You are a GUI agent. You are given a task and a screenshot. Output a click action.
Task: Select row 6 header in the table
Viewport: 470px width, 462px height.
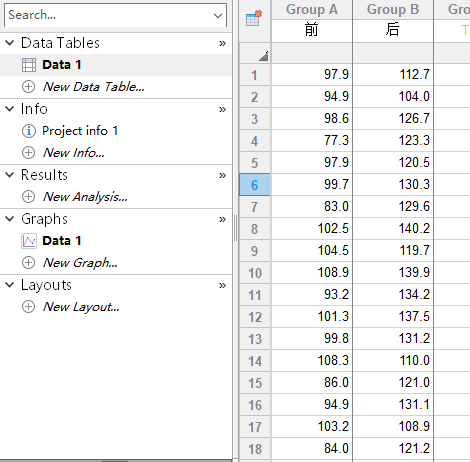coord(255,185)
